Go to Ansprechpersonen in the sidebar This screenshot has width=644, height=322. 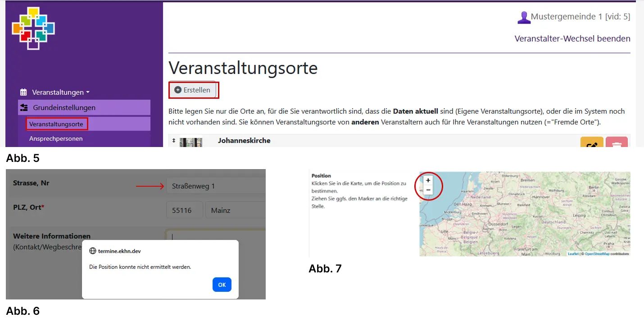tap(56, 138)
